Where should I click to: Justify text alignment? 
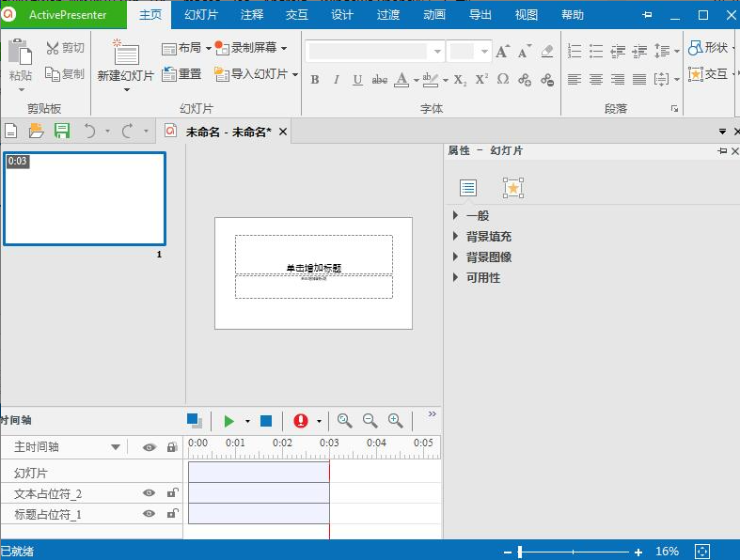pos(639,79)
